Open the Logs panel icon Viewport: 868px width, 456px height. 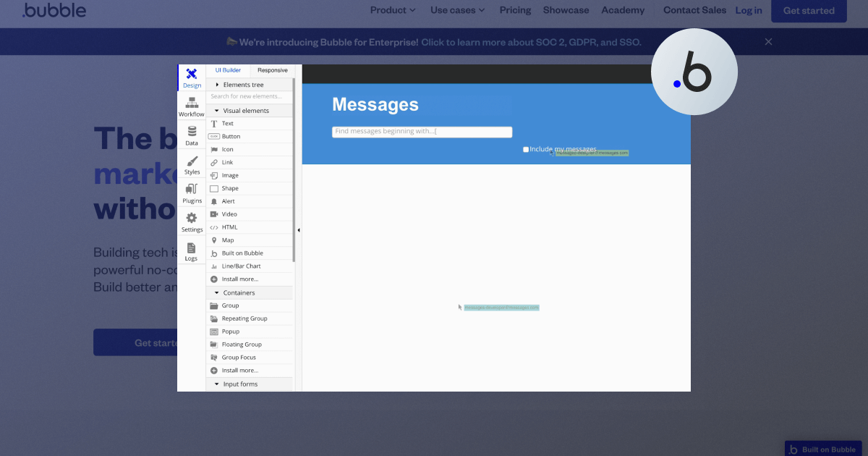coord(191,248)
